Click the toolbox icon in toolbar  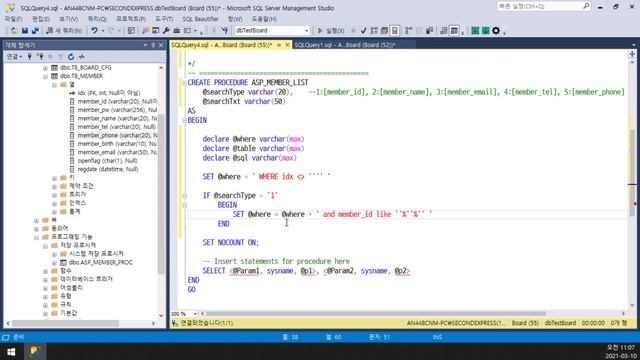pos(177,31)
